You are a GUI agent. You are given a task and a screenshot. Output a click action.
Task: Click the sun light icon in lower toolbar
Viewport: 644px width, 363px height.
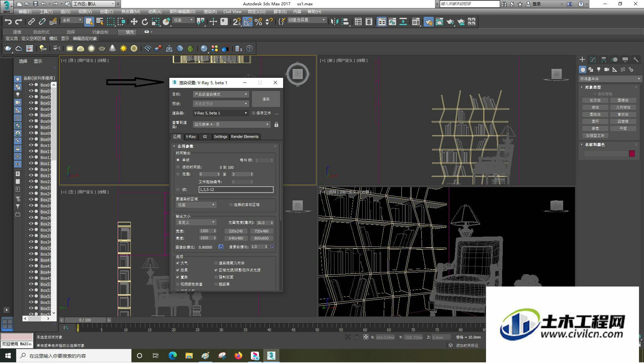[x=123, y=49]
